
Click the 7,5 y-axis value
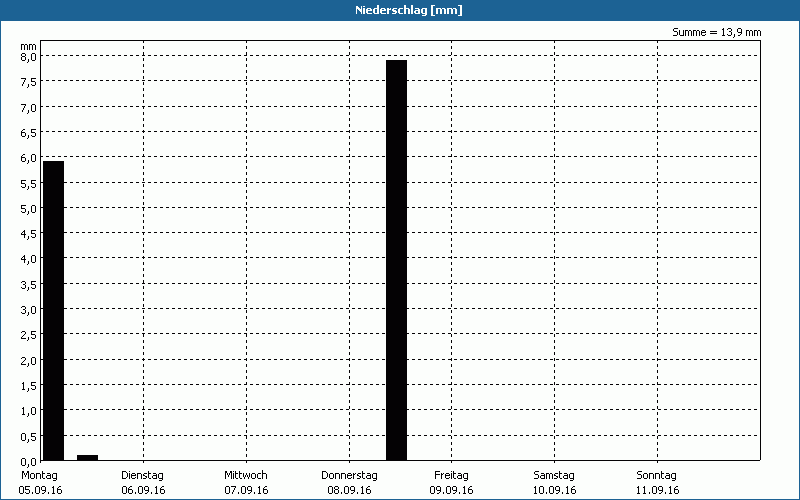tap(29, 82)
